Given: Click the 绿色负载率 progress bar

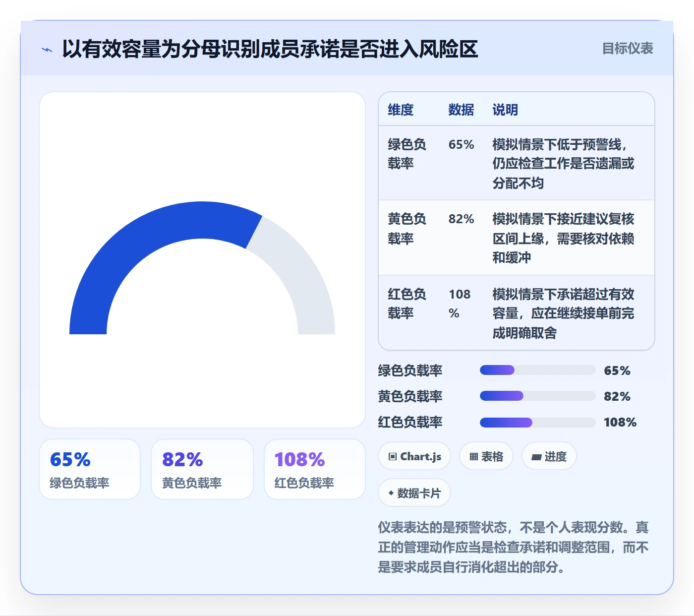Looking at the screenshot, I should tap(537, 370).
